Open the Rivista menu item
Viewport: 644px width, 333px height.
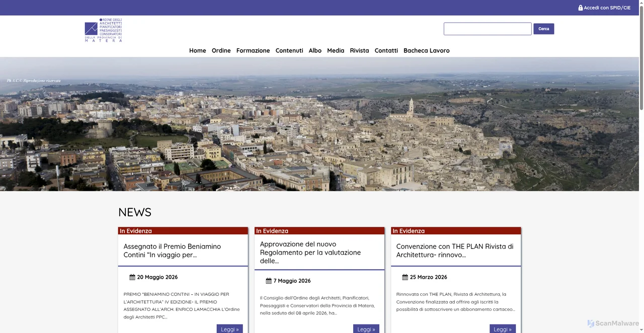click(359, 50)
